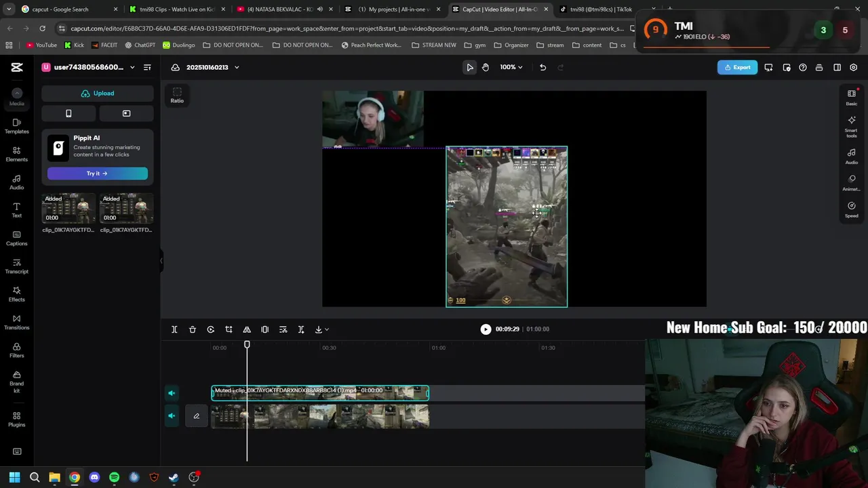
Task: Click upload from phone icon button
Action: 68,113
